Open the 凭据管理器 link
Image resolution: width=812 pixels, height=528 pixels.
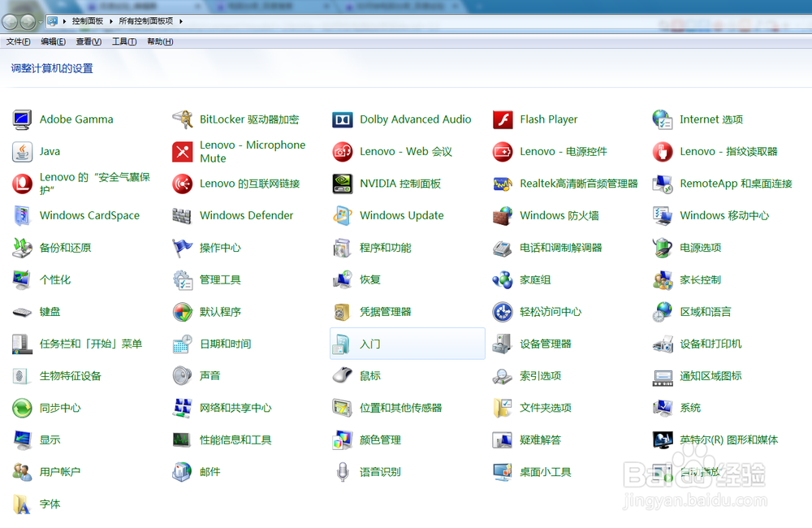pyautogui.click(x=385, y=312)
